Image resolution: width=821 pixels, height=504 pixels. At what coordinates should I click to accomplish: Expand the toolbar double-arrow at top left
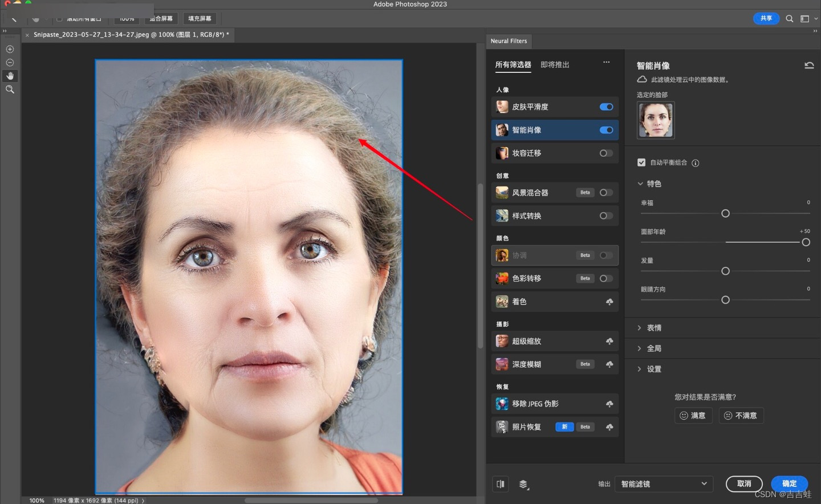(5, 31)
